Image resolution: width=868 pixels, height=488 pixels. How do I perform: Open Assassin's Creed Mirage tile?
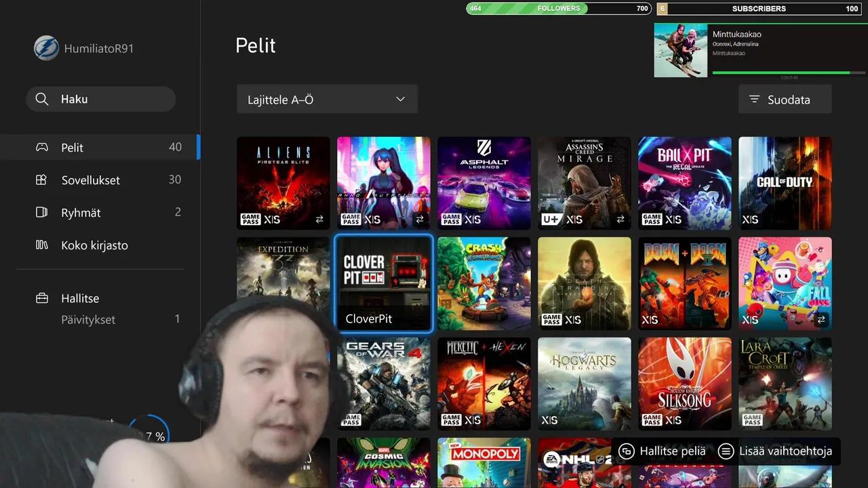pos(585,183)
